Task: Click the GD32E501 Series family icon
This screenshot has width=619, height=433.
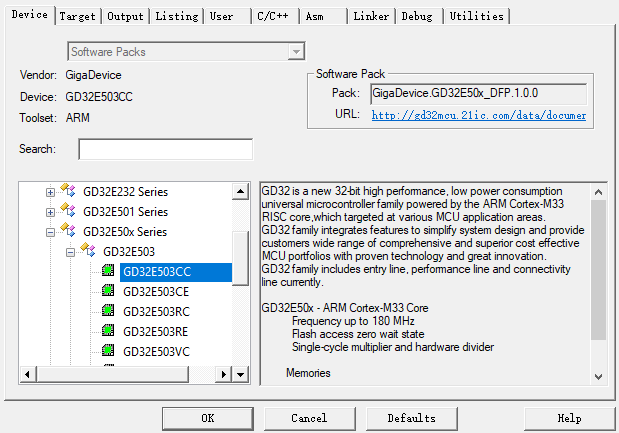Action: [68, 210]
